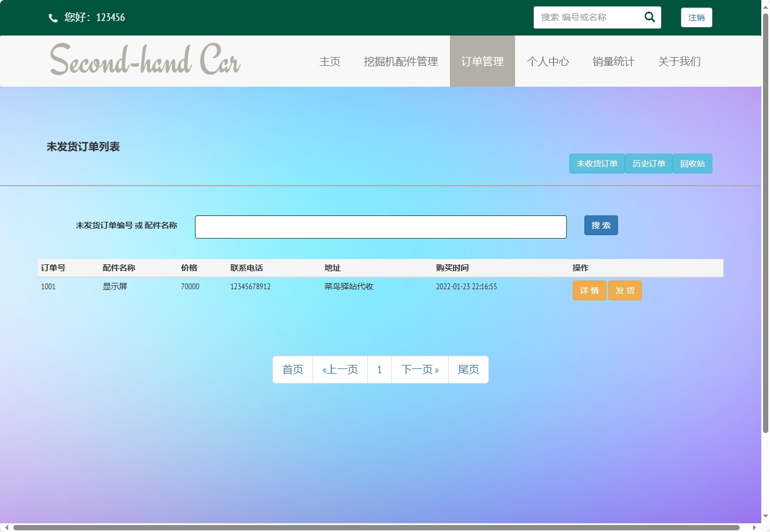Go to 个人中心 in navigation

coord(548,62)
